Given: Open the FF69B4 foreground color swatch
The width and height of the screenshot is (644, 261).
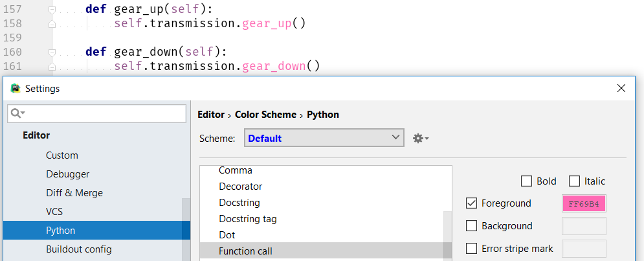Looking at the screenshot, I should pos(584,203).
